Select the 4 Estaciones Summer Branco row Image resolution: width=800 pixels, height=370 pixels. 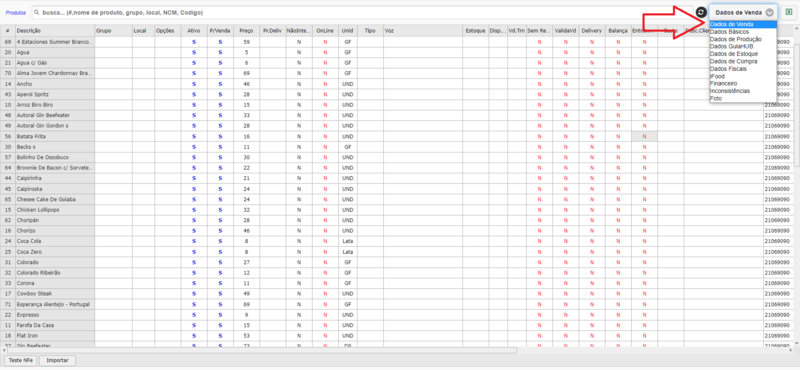(x=55, y=42)
